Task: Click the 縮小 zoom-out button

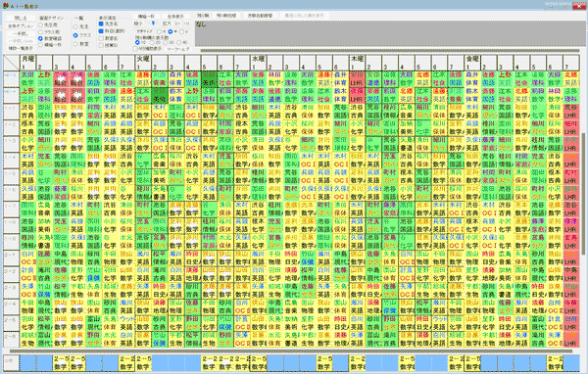Action: coord(138,23)
